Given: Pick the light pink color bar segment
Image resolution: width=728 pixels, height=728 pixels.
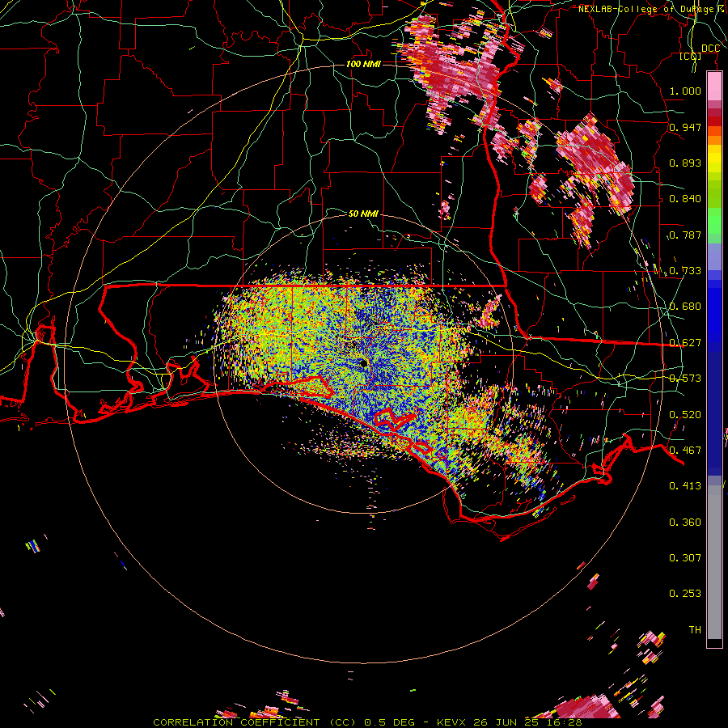Looking at the screenshot, I should (x=714, y=87).
